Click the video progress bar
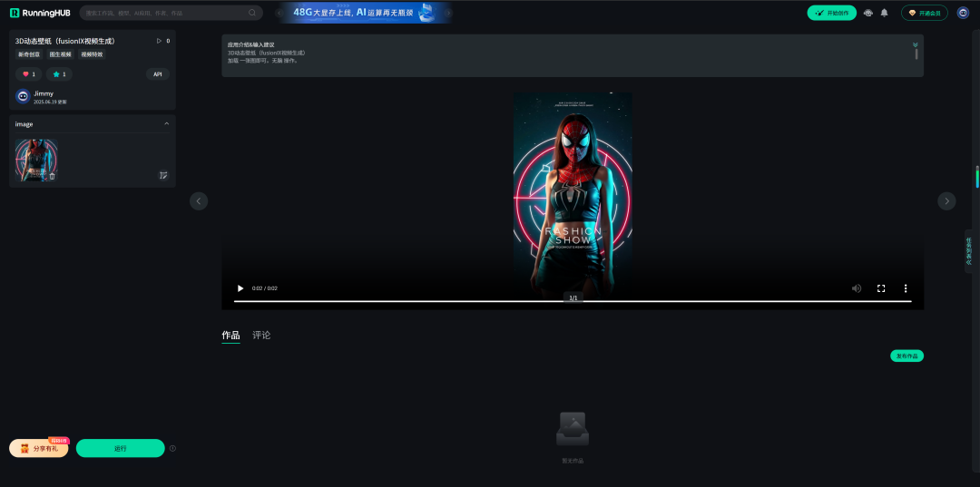The width and height of the screenshot is (980, 487). [573, 302]
